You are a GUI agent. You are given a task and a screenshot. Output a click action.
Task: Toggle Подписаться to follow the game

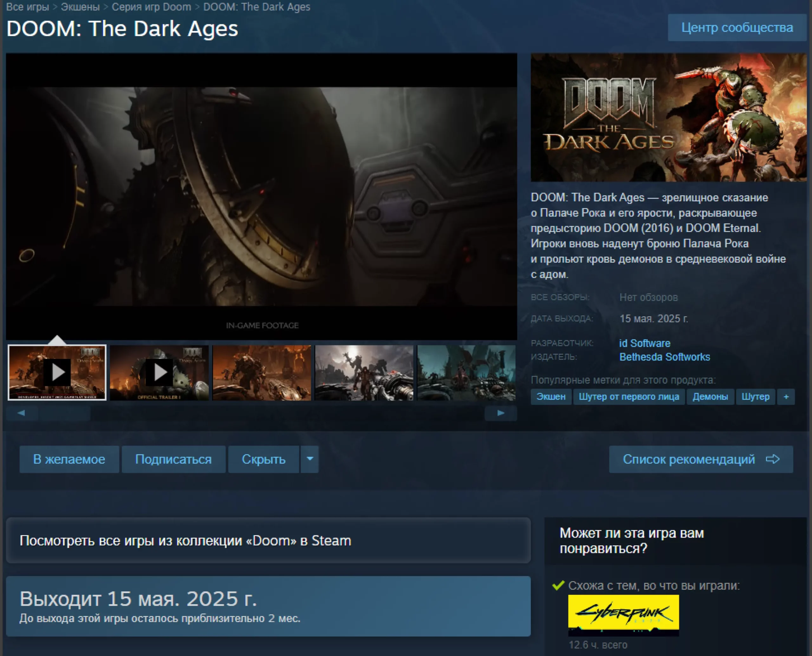[x=174, y=459]
